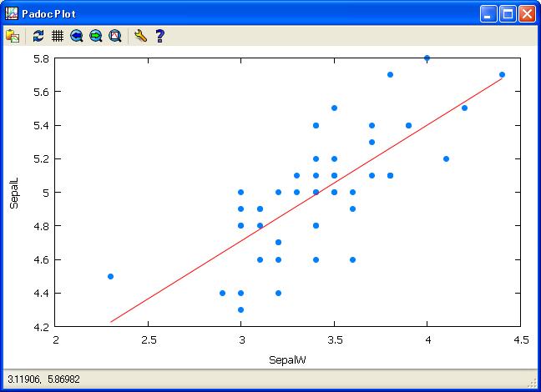Maximize the Padoc Plot window
This screenshot has height=392, width=541.
[508, 13]
